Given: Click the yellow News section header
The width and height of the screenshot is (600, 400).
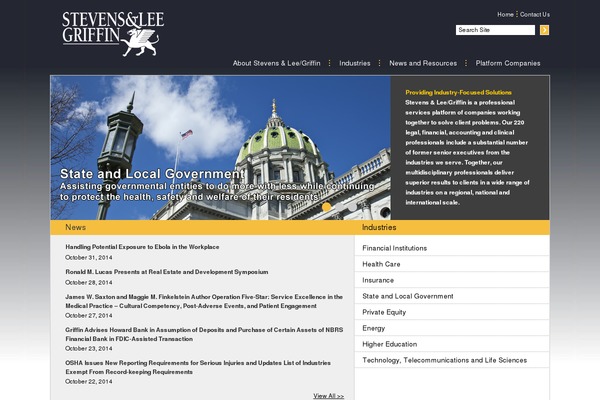Looking at the screenshot, I should (202, 227).
